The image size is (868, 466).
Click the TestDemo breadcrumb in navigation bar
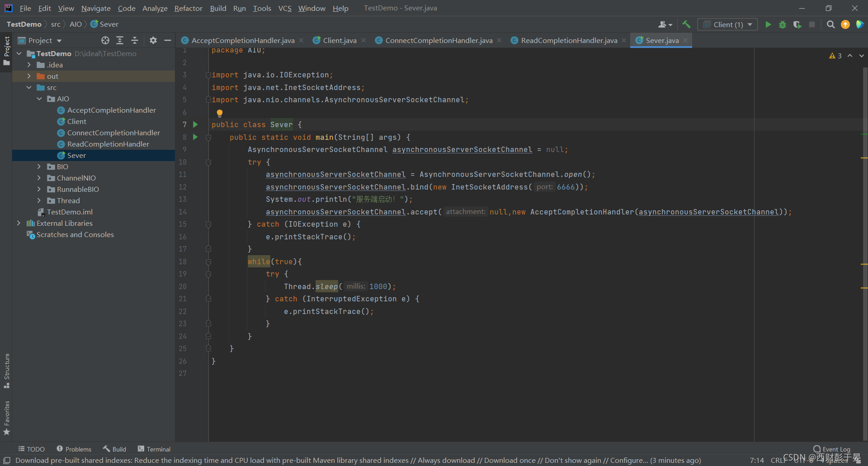click(x=24, y=24)
